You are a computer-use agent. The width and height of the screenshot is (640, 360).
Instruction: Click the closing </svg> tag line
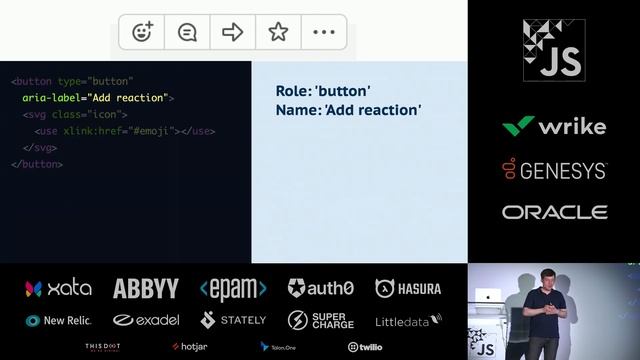click(x=40, y=148)
